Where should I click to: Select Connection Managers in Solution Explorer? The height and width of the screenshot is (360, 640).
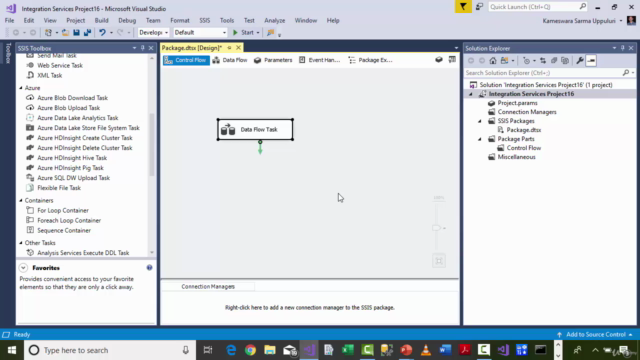[x=527, y=112]
